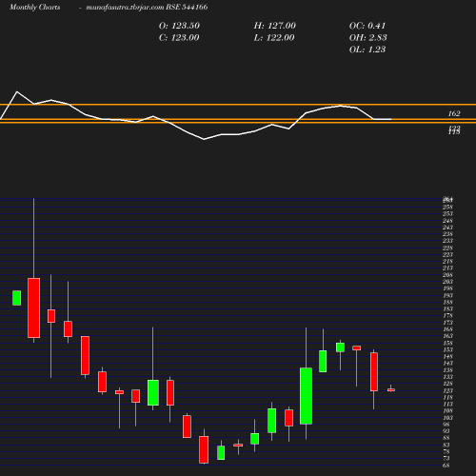Image resolution: width=476 pixels, height=476 pixels.
Task: Click the price axis label '203'
Action: coord(447,282)
